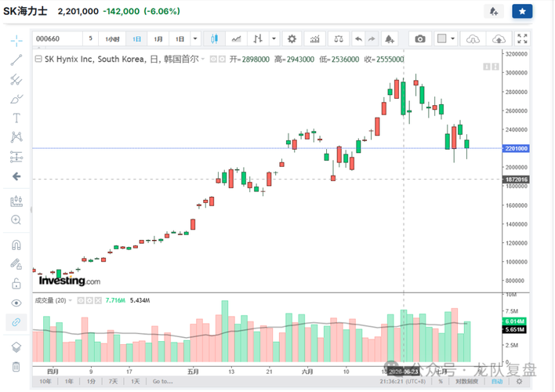Open volume indicator settings gear
Screen dimensions: 555x392
tap(89, 300)
